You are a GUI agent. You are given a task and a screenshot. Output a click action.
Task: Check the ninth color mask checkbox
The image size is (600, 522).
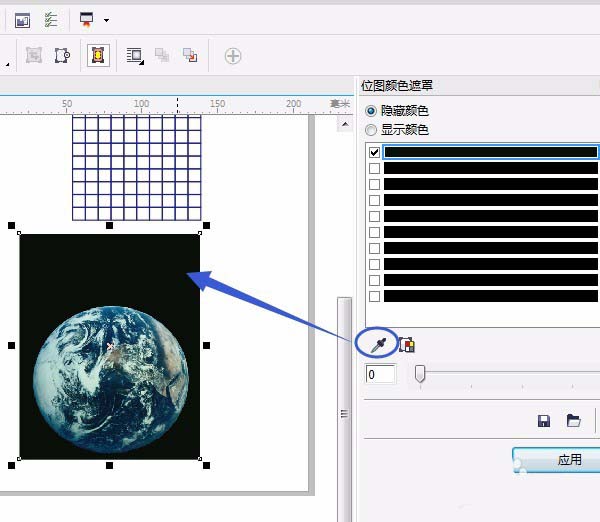pos(375,281)
